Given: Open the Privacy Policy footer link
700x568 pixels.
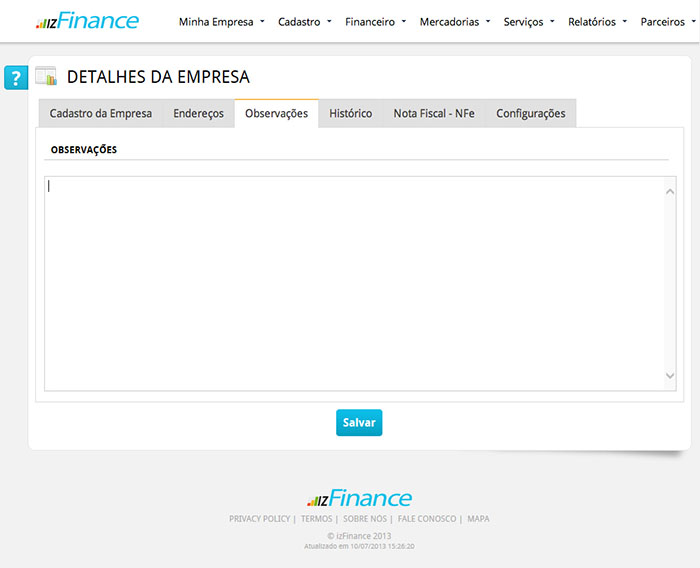Looking at the screenshot, I should [x=259, y=519].
